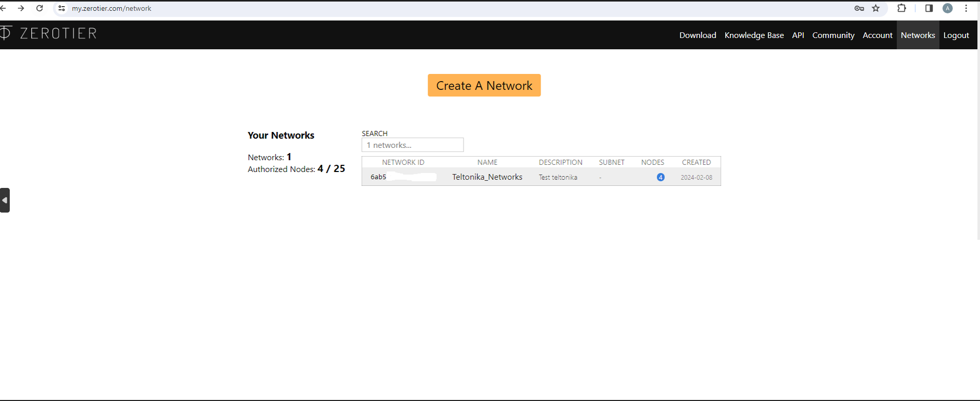Screen dimensions: 980x401
Task: Select the Networks navigation tab
Action: coord(918,35)
